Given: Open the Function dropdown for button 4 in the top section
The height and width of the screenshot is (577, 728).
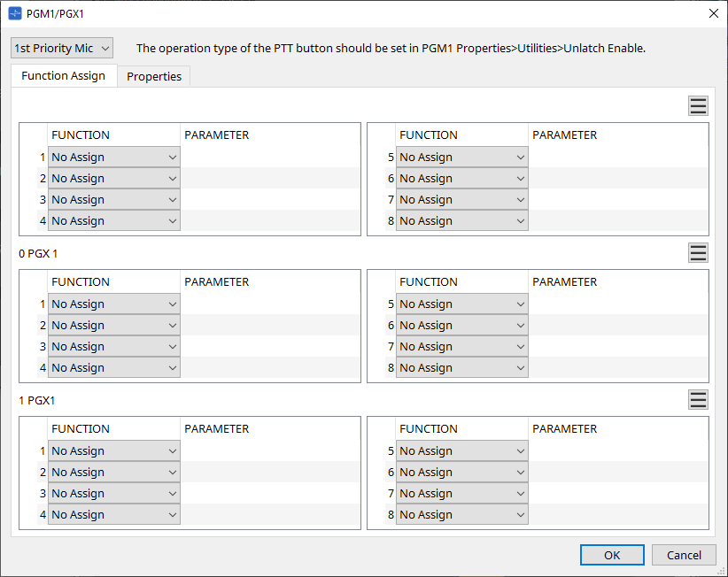Looking at the screenshot, I should pos(113,220).
